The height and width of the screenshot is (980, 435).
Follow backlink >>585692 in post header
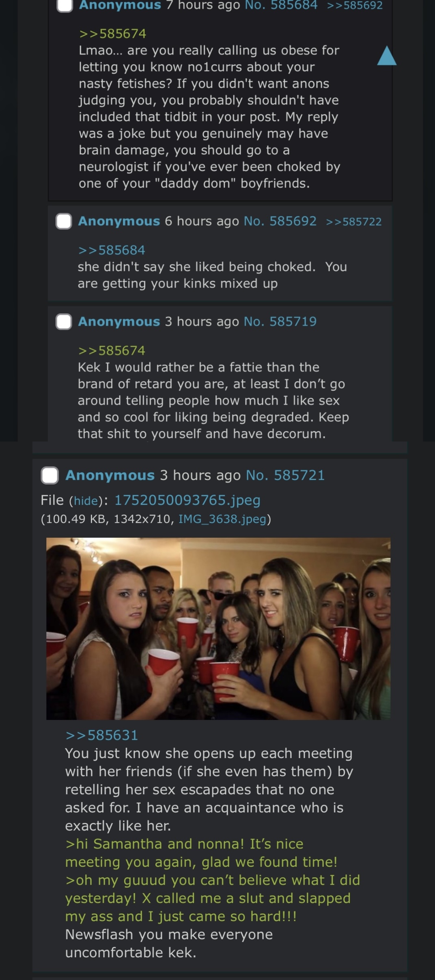click(x=355, y=5)
